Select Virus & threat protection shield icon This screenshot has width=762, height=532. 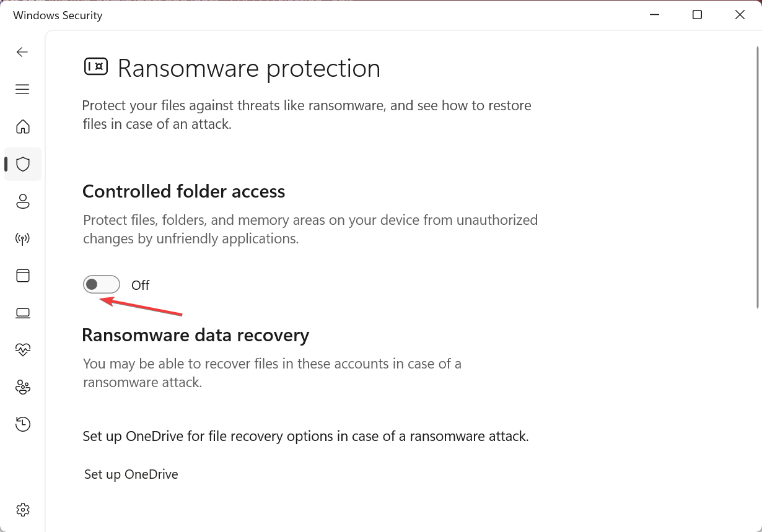coord(23,164)
